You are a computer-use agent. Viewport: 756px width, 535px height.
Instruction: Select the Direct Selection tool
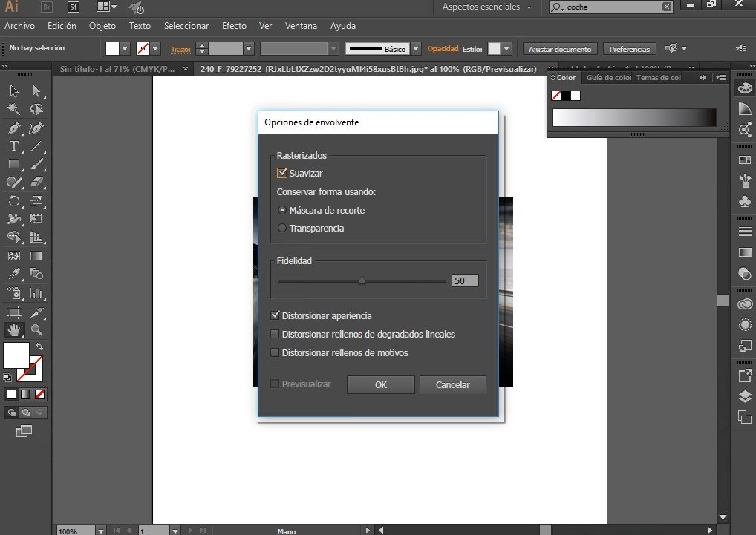(36, 91)
